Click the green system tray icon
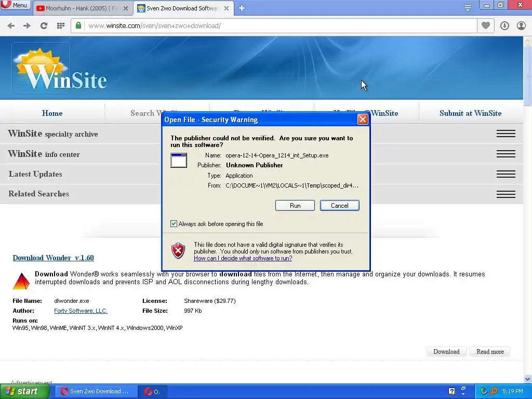The image size is (532, 399). 484,392
